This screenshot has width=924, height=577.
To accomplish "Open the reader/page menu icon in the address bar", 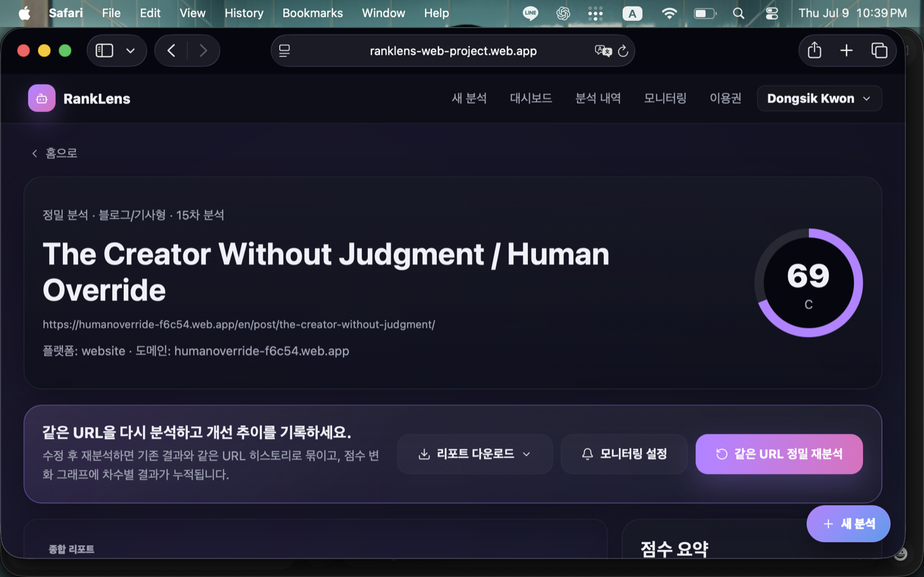I will pos(285,51).
